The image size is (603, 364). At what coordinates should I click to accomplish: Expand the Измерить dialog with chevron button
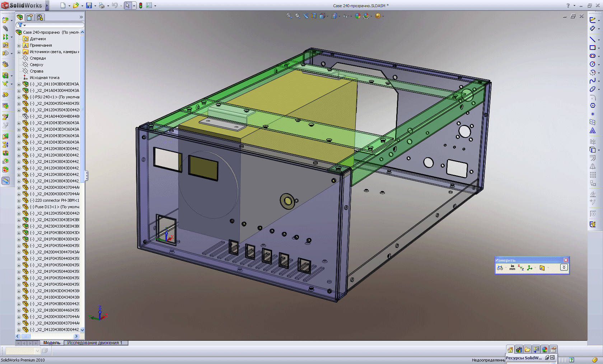[x=564, y=267]
